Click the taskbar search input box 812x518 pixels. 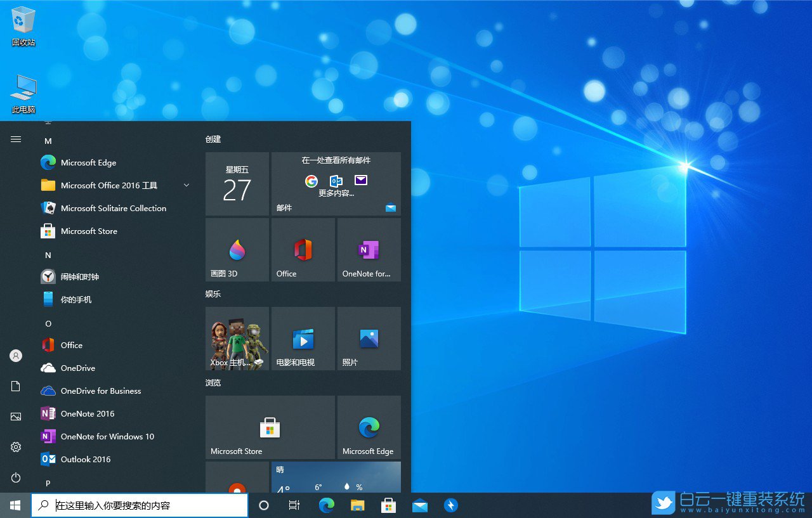coord(140,505)
